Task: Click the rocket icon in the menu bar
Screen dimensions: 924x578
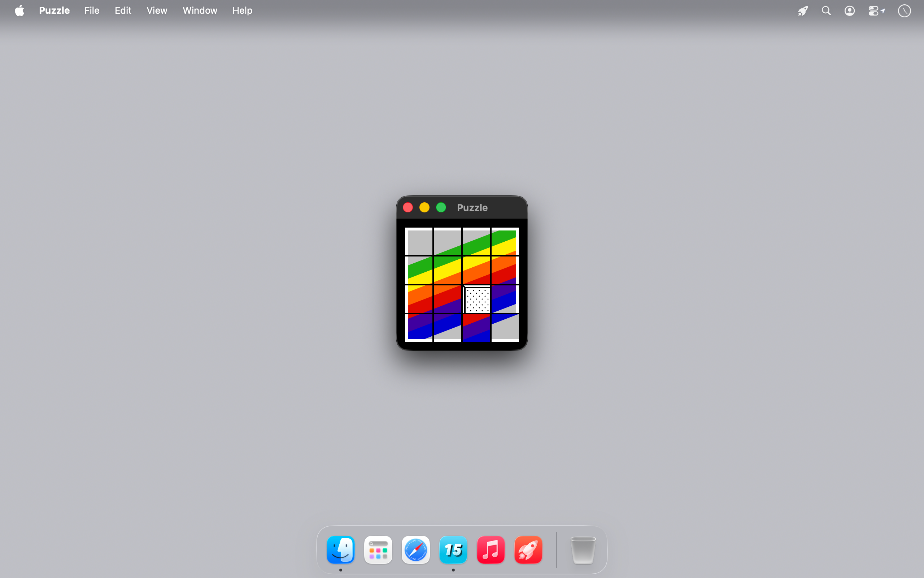Action: coord(803,11)
